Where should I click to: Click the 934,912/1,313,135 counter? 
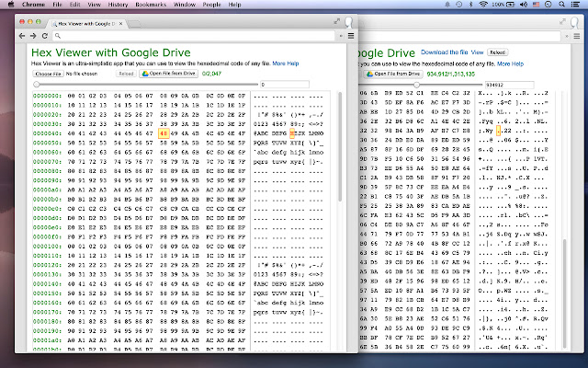coord(451,74)
